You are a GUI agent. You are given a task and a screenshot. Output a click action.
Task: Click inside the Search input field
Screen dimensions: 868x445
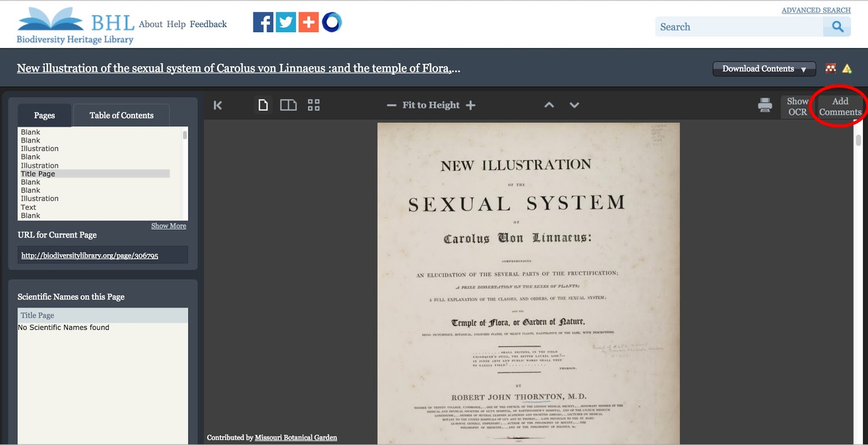tap(739, 27)
